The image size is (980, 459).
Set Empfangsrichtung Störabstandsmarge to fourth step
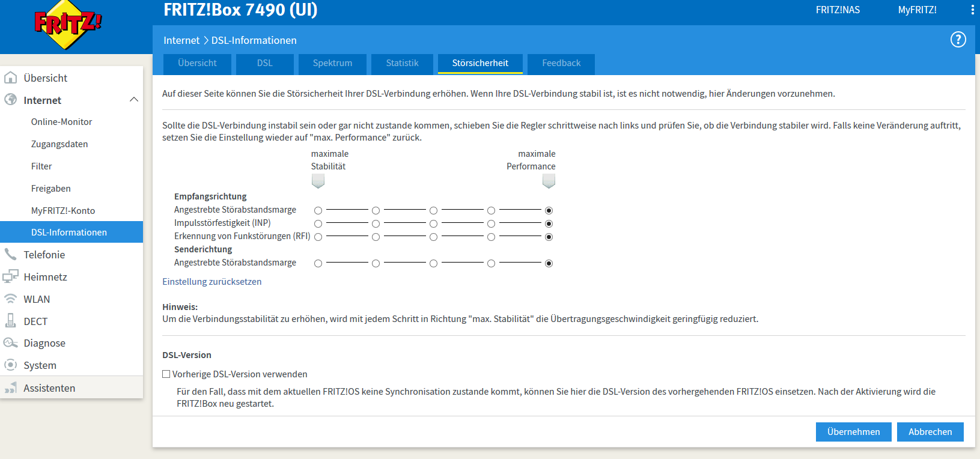(x=491, y=210)
